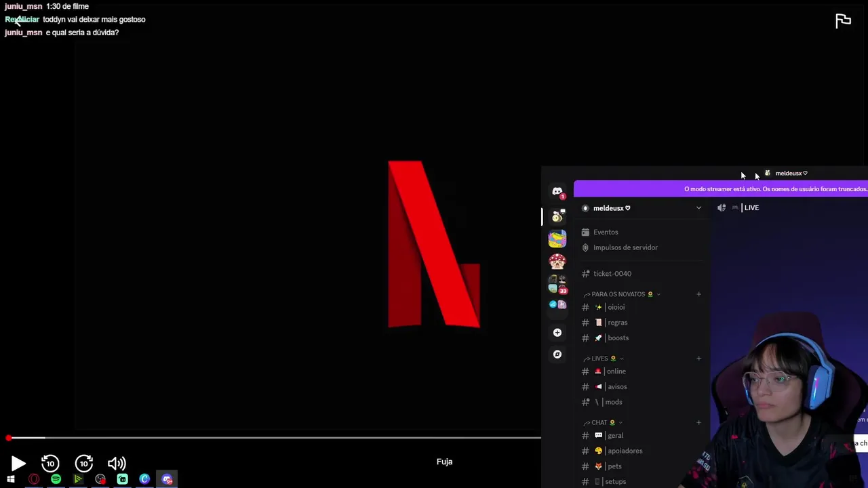Click the streamer mode purple banner
Image resolution: width=868 pixels, height=488 pixels.
(721, 189)
